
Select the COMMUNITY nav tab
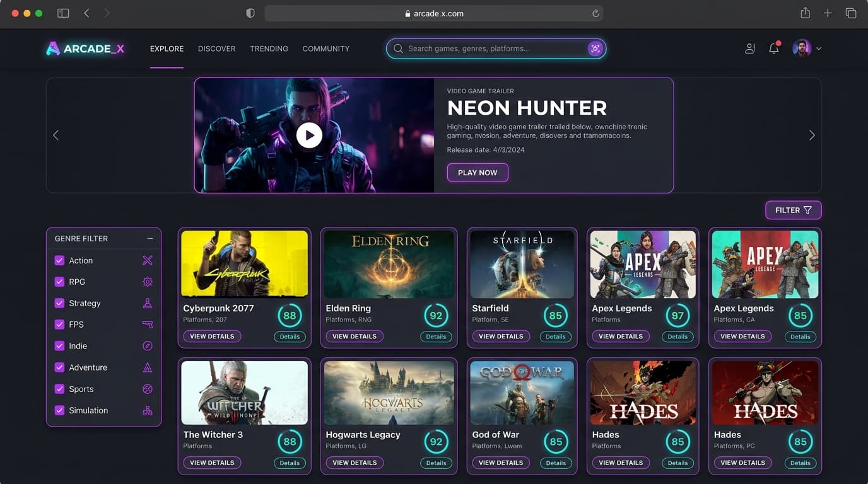(x=325, y=49)
